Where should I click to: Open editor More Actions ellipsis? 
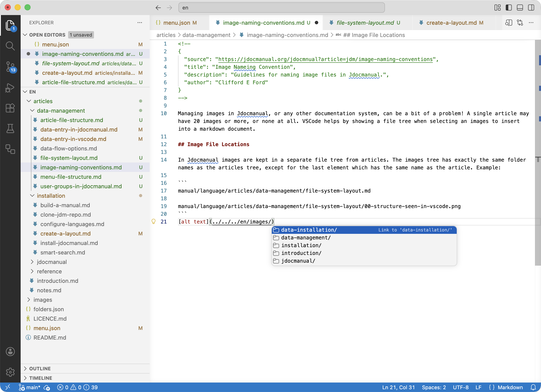[x=531, y=23]
